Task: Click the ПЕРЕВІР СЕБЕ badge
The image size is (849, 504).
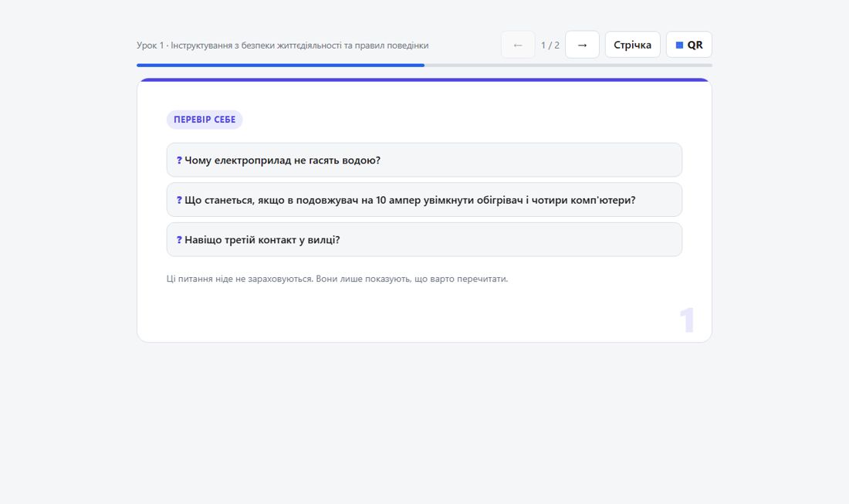Action: pos(204,120)
